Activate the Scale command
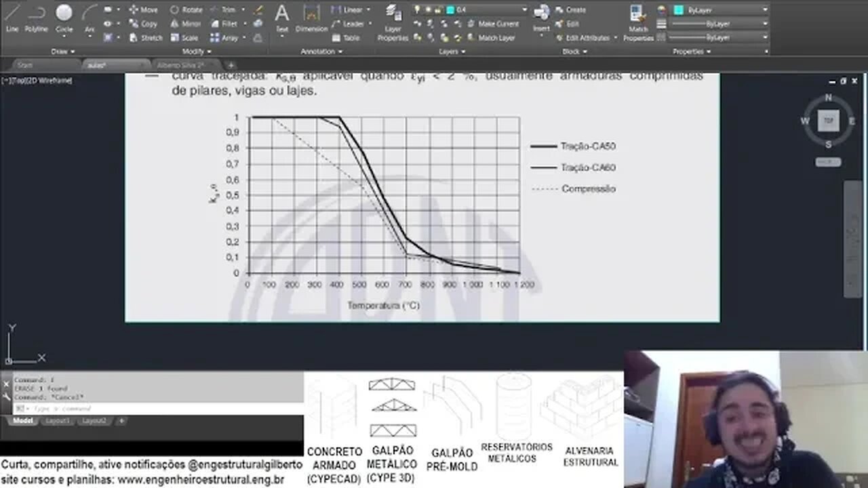The height and width of the screenshot is (488, 868). [184, 38]
